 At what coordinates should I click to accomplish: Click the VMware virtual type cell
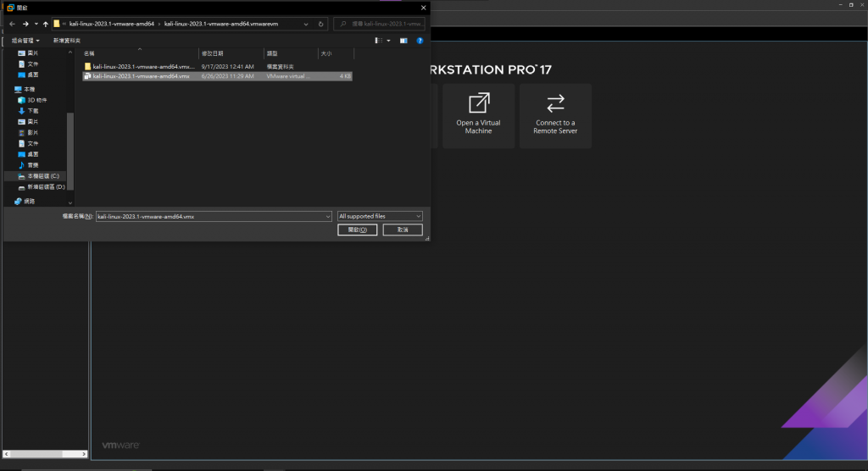pos(288,76)
